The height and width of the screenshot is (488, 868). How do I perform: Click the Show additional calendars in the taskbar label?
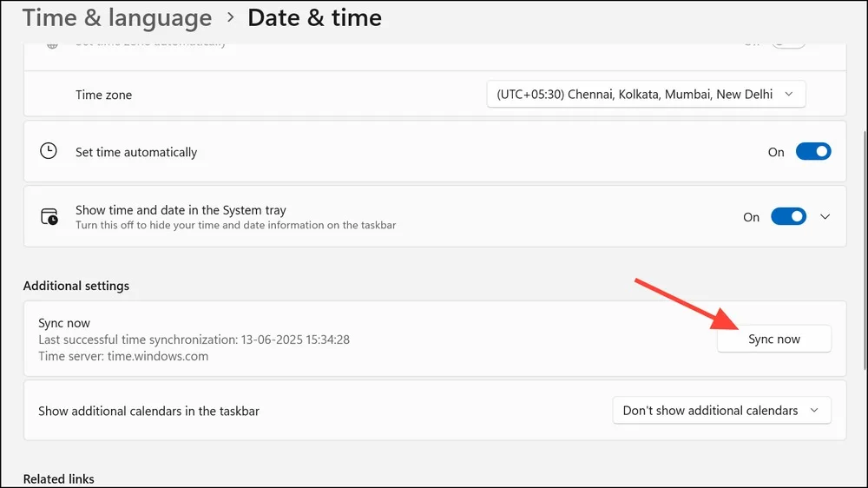149,411
